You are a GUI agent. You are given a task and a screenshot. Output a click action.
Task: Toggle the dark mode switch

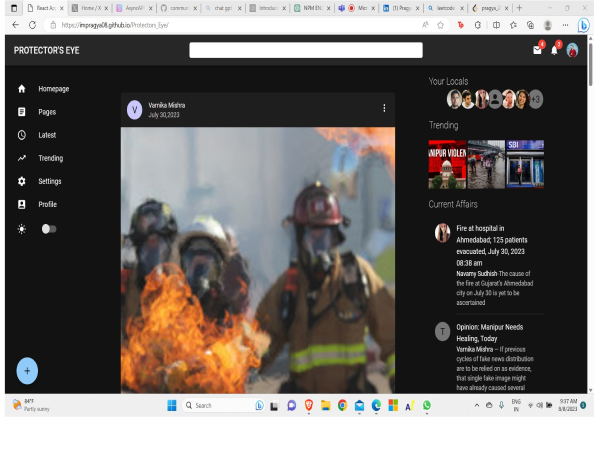point(49,229)
